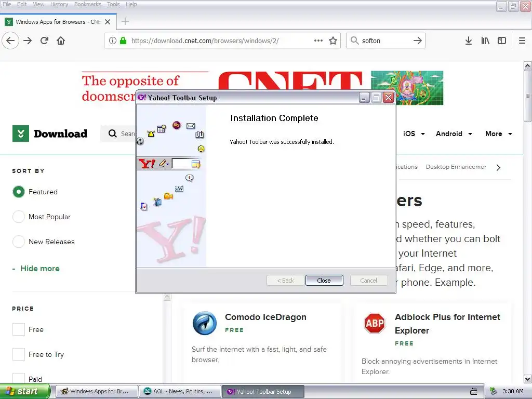The height and width of the screenshot is (399, 532).
Task: Expand the iOS dropdown in navigation
Action: tap(414, 134)
